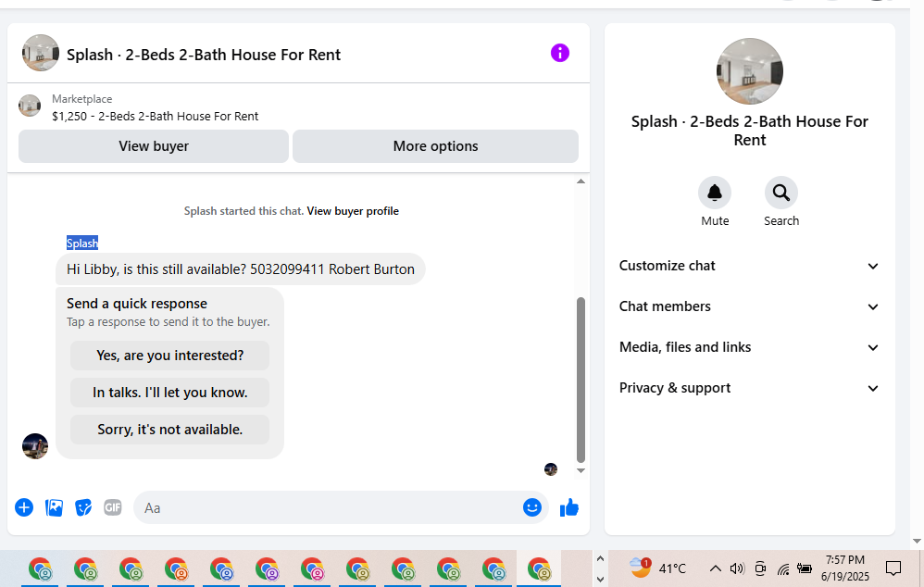Click the chat header title "Splash · 2-Beds 2-Bath House For Rent"
The width and height of the screenshot is (924, 587).
pos(204,55)
